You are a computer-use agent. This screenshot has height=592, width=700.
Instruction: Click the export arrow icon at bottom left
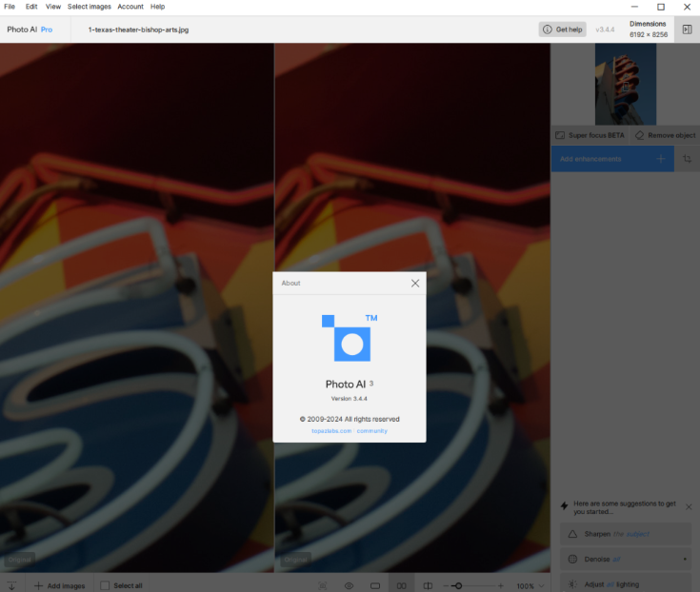click(x=11, y=585)
